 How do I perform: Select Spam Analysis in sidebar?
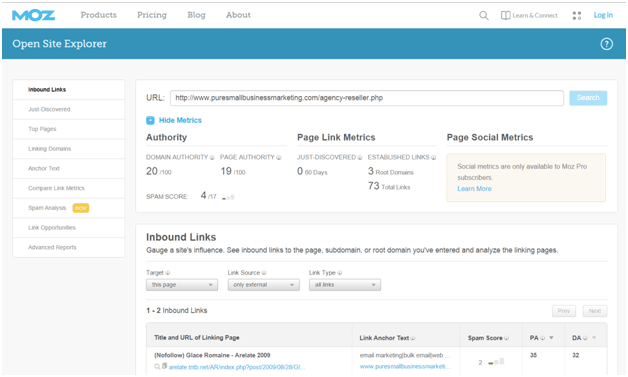pos(69,208)
